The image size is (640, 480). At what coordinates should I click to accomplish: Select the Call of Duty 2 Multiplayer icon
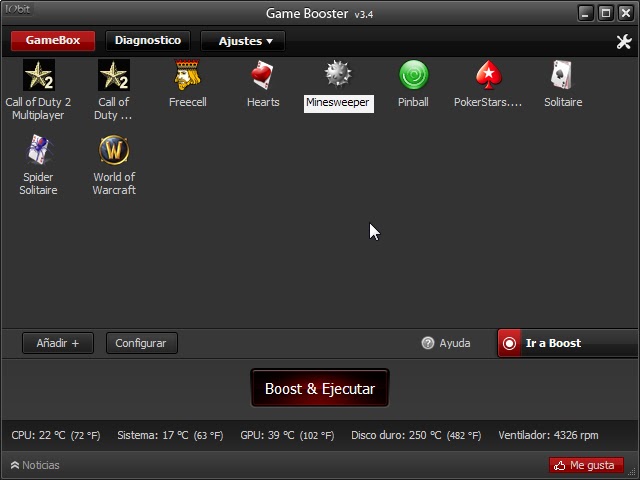[x=39, y=75]
